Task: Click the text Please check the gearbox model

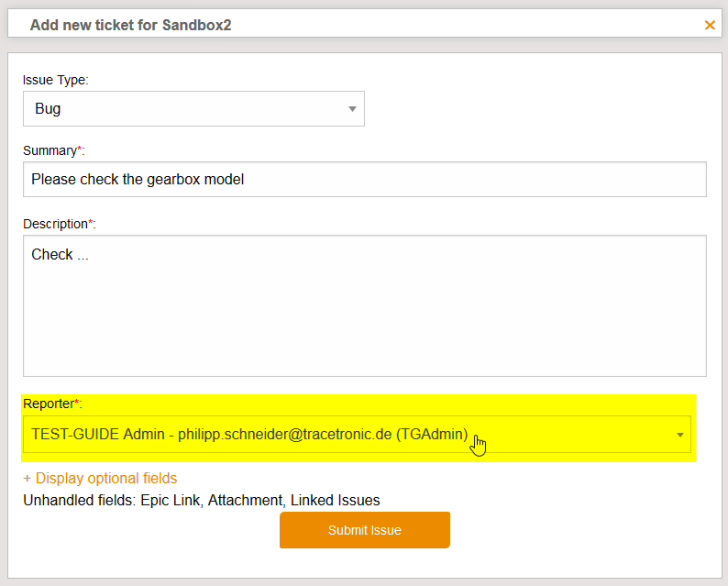Action: (138, 180)
